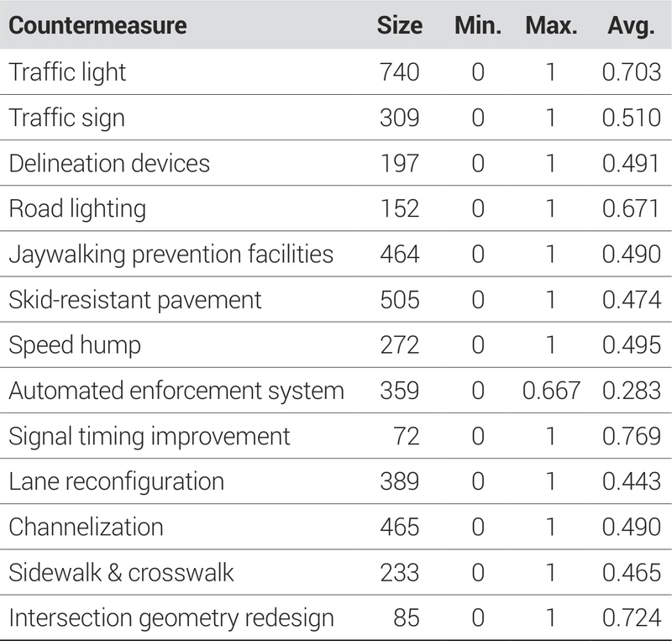Click the Avg. column header
This screenshot has width=672, height=641.
click(x=630, y=25)
